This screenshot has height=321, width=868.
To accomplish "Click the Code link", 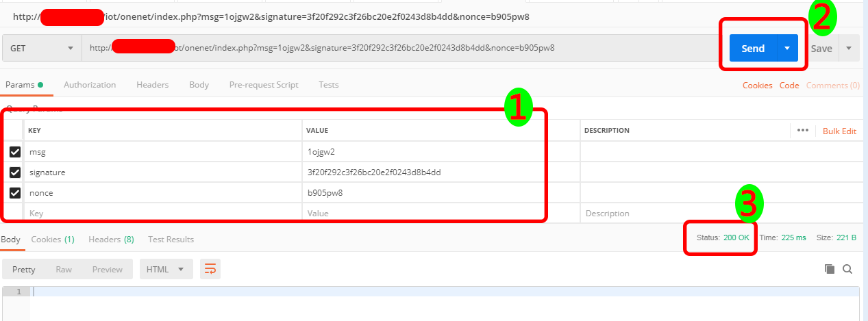I will pyautogui.click(x=789, y=86).
